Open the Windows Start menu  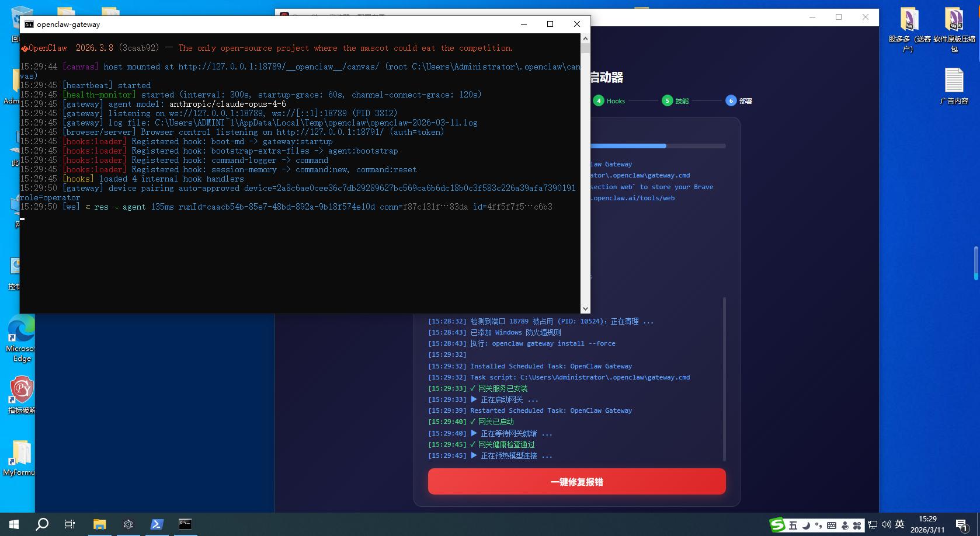click(14, 524)
